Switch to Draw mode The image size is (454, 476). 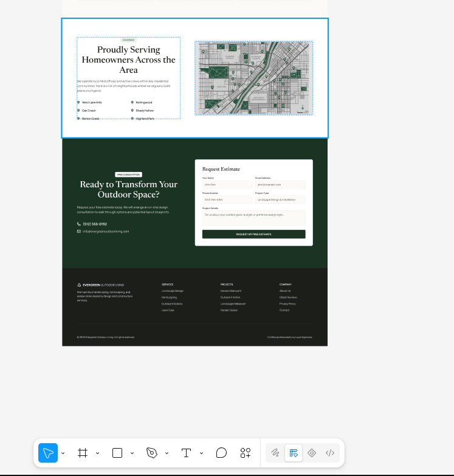(x=275, y=453)
